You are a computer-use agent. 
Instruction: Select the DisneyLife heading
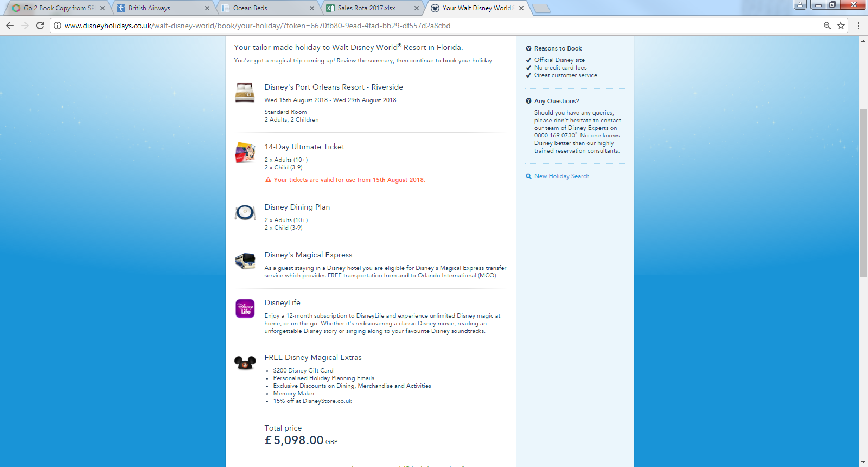[x=282, y=302]
